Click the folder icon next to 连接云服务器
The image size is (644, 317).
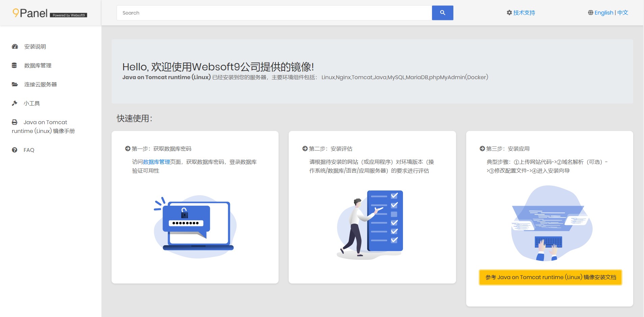click(x=15, y=84)
